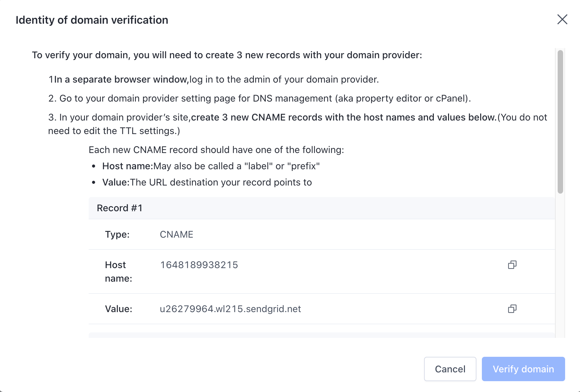Click the Verify domain button
The width and height of the screenshot is (580, 392).
point(523,369)
